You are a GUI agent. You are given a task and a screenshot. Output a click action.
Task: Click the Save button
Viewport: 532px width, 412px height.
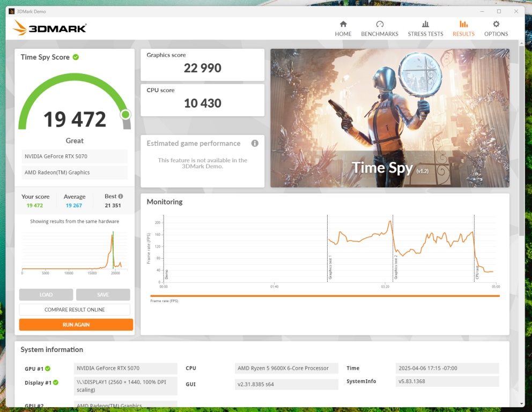pyautogui.click(x=103, y=295)
